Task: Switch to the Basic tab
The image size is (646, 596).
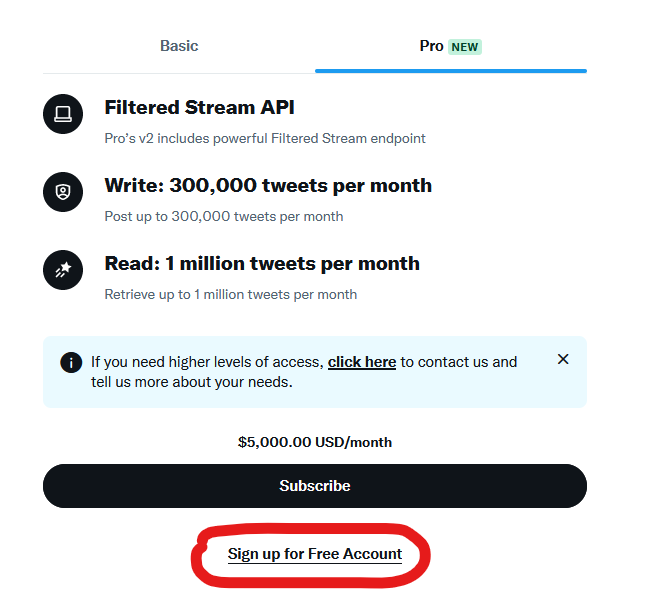Action: pos(179,46)
